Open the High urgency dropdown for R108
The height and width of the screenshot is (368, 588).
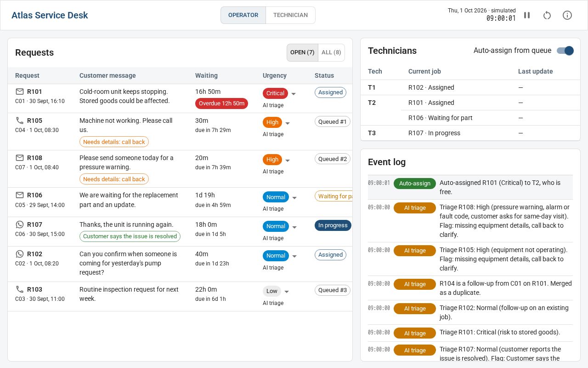click(x=277, y=160)
